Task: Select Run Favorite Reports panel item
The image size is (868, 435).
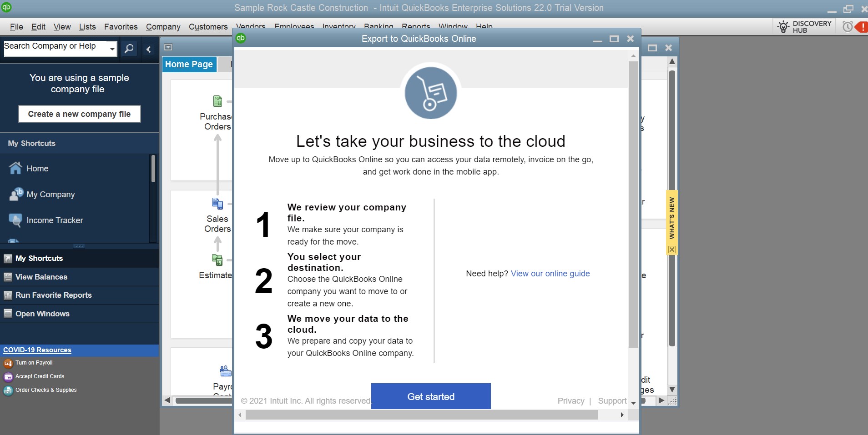Action: coord(79,295)
